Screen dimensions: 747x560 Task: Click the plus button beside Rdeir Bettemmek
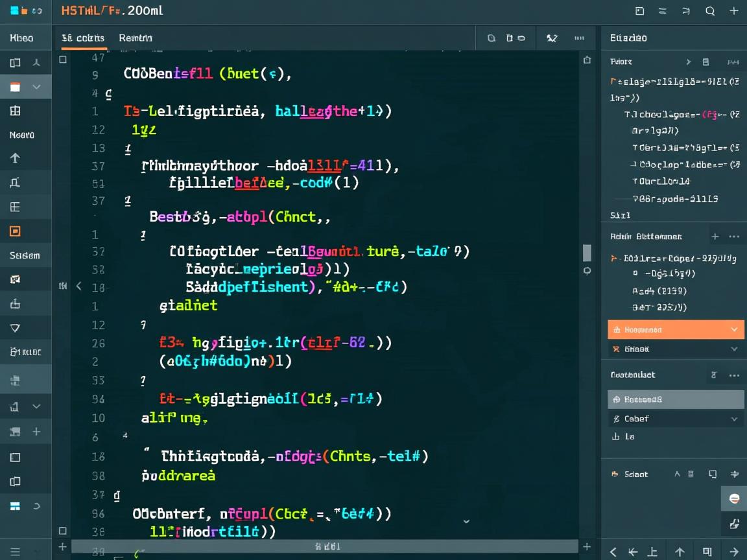716,236
